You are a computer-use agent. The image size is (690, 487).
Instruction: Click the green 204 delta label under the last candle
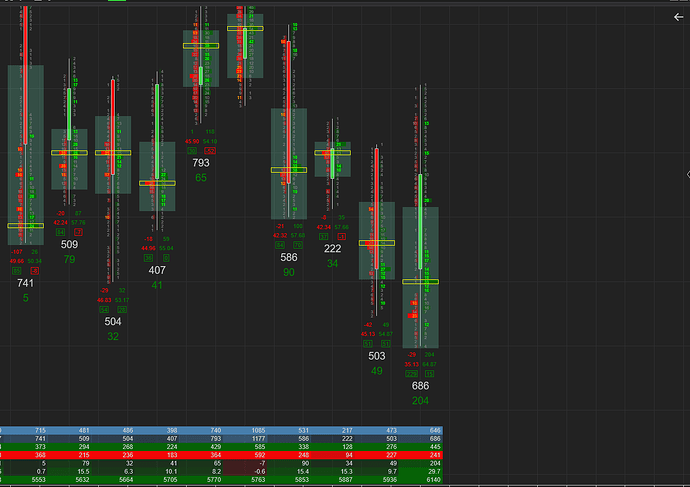420,401
